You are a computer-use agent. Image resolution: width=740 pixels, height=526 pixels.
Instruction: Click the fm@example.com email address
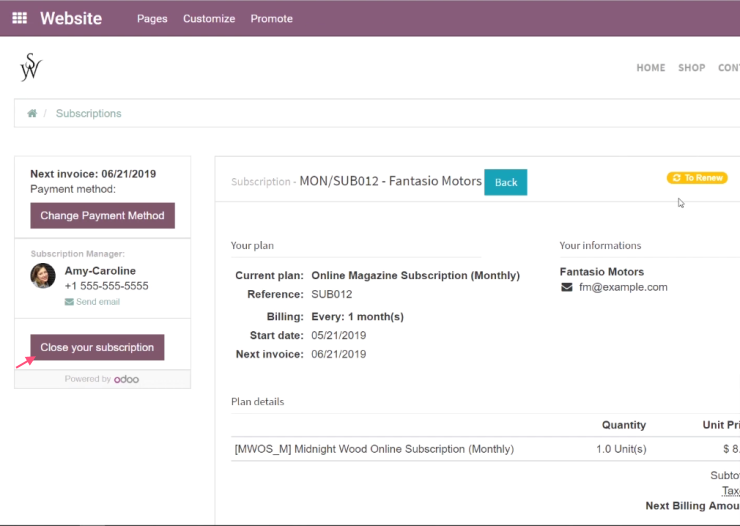(x=623, y=287)
